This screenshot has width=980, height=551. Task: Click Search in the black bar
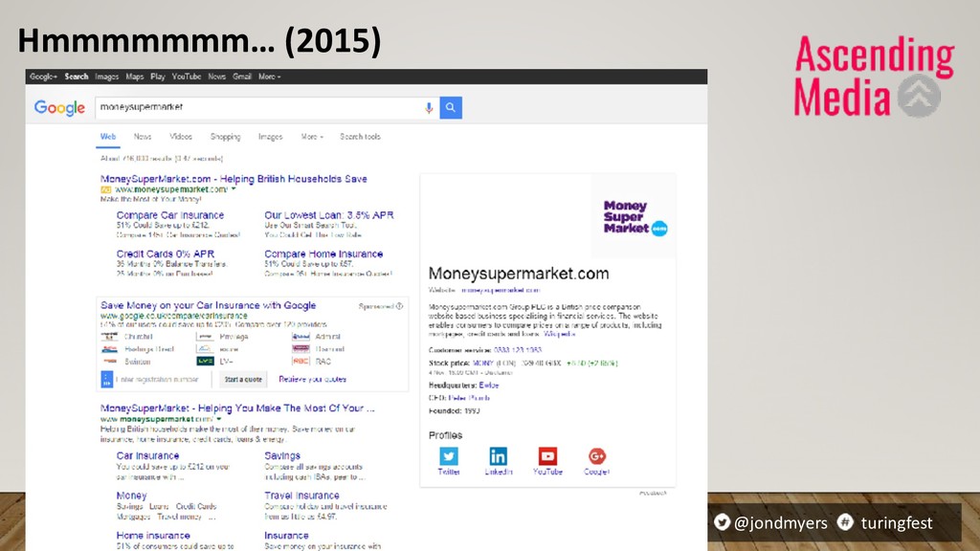tap(77, 77)
